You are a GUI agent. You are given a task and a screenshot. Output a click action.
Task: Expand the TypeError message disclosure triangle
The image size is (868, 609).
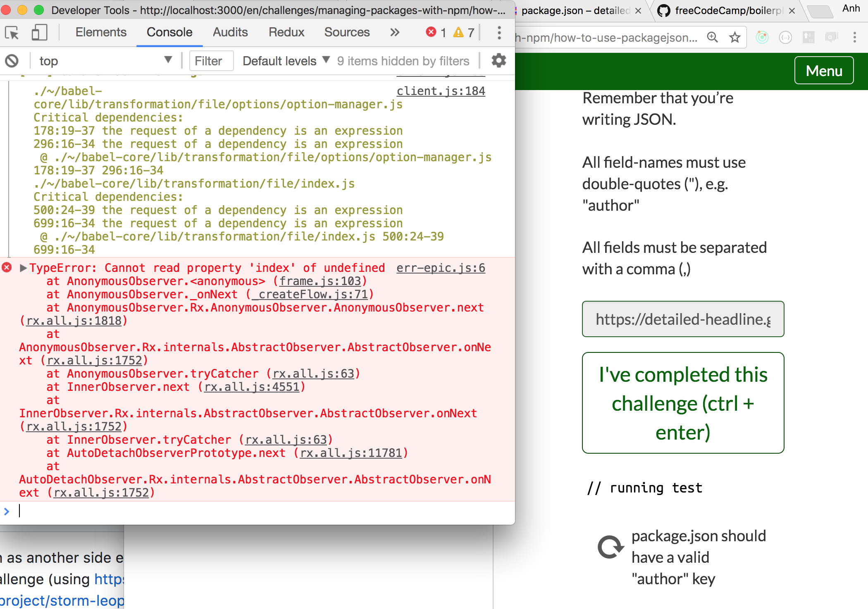[23, 268]
